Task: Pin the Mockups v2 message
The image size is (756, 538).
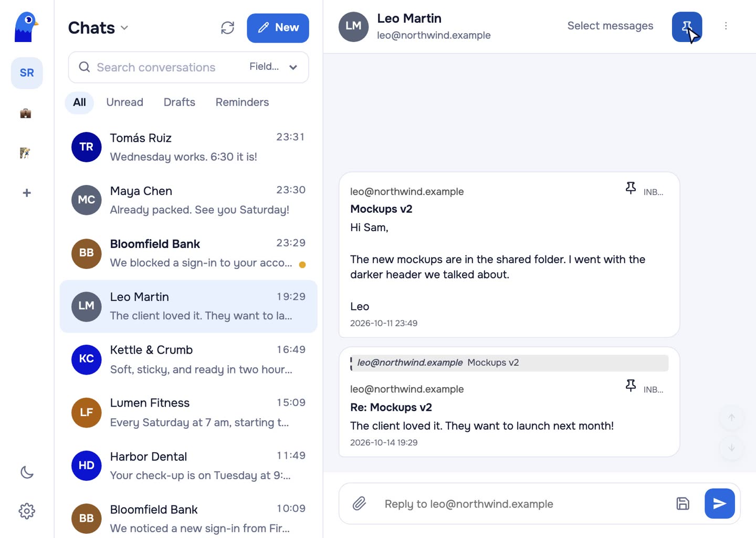Action: 631,188
